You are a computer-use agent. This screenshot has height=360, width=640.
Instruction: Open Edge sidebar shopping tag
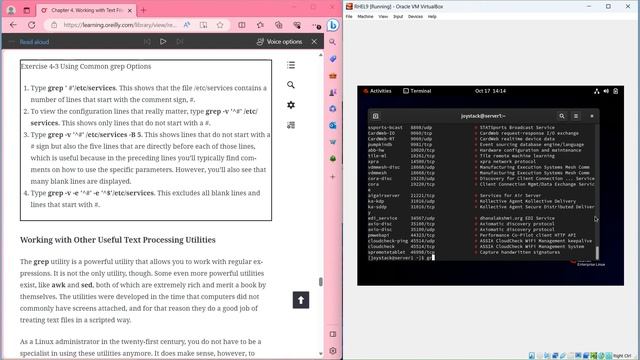tap(333, 59)
